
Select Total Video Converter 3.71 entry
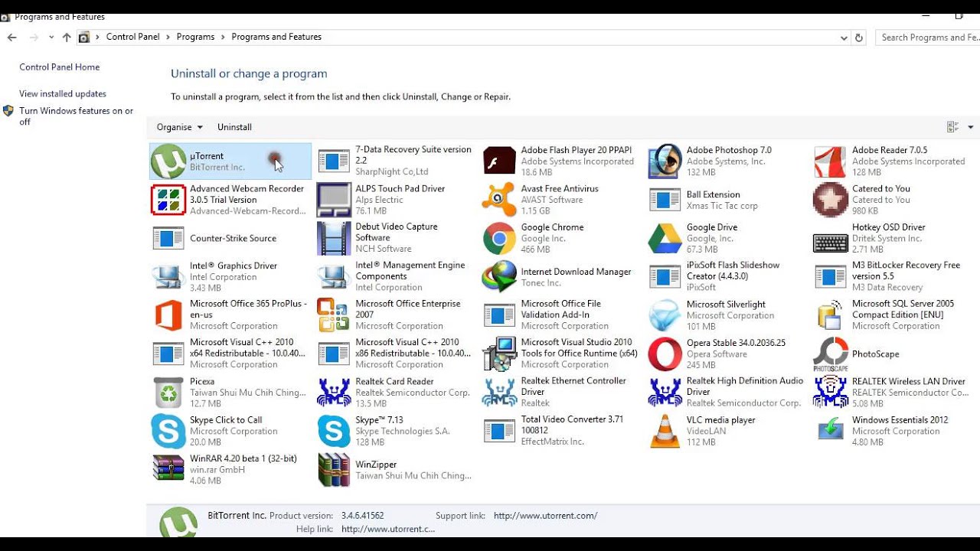561,431
